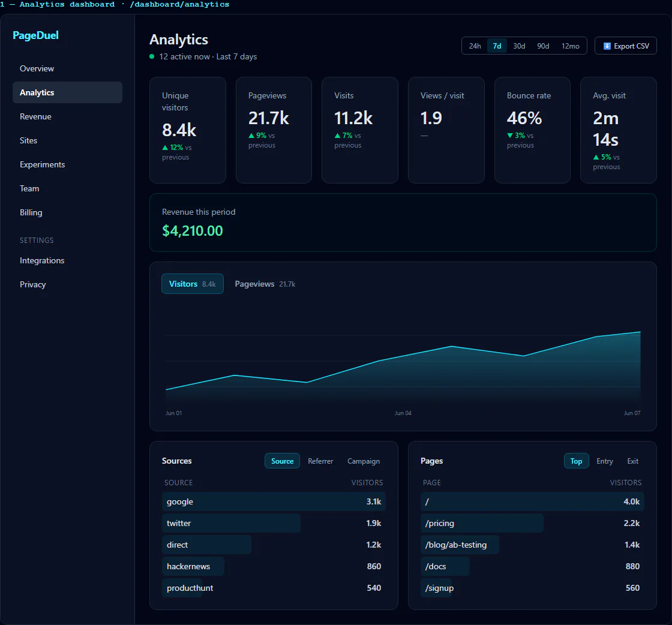
Task: Select the Avg. visit card
Action: [x=619, y=130]
